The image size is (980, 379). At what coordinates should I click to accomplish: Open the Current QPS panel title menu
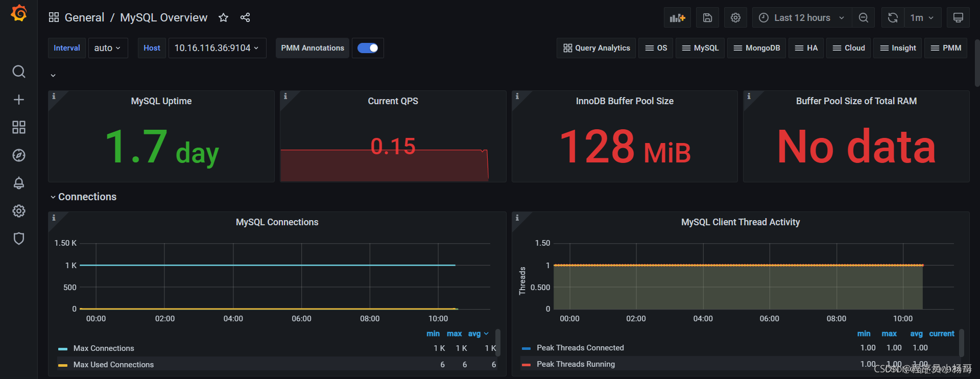pyautogui.click(x=393, y=101)
